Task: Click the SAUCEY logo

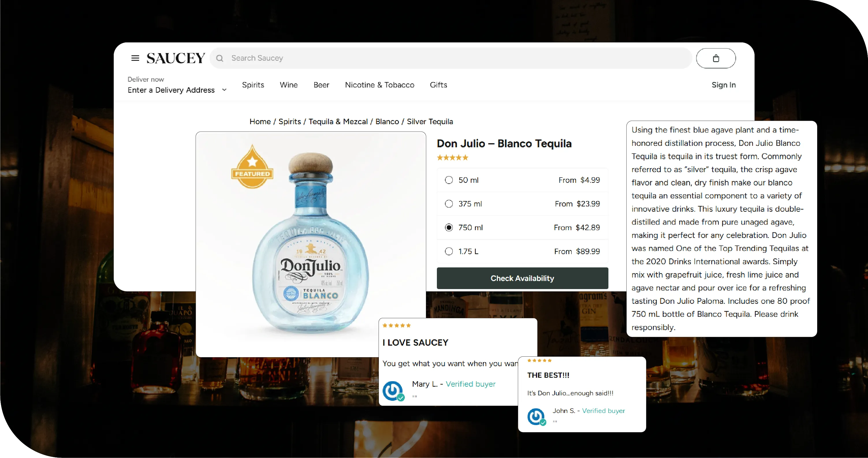Action: click(x=176, y=58)
